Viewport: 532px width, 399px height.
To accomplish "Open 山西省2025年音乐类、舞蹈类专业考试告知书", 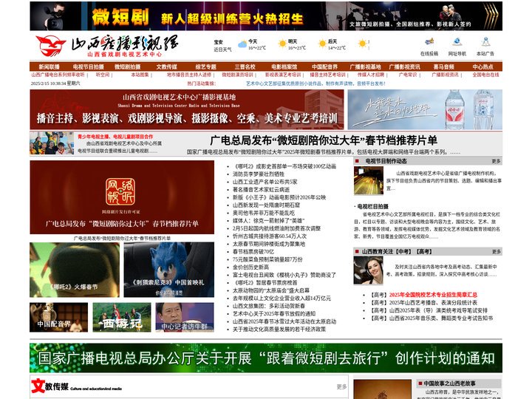I will 440,318.
